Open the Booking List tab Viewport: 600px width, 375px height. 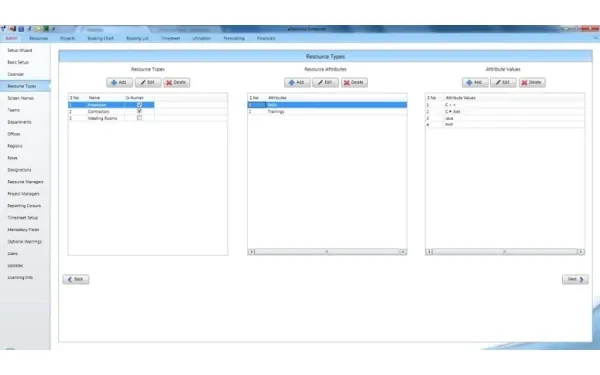(x=137, y=38)
